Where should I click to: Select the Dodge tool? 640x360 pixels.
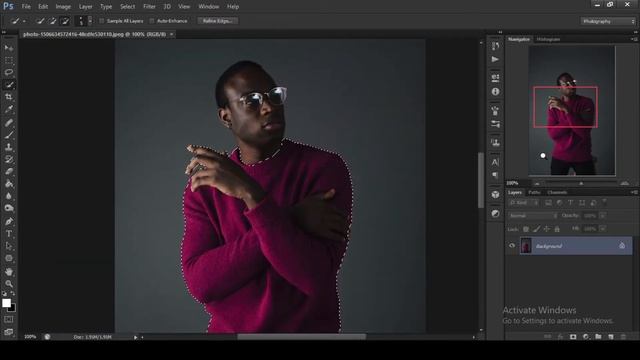(x=9, y=208)
